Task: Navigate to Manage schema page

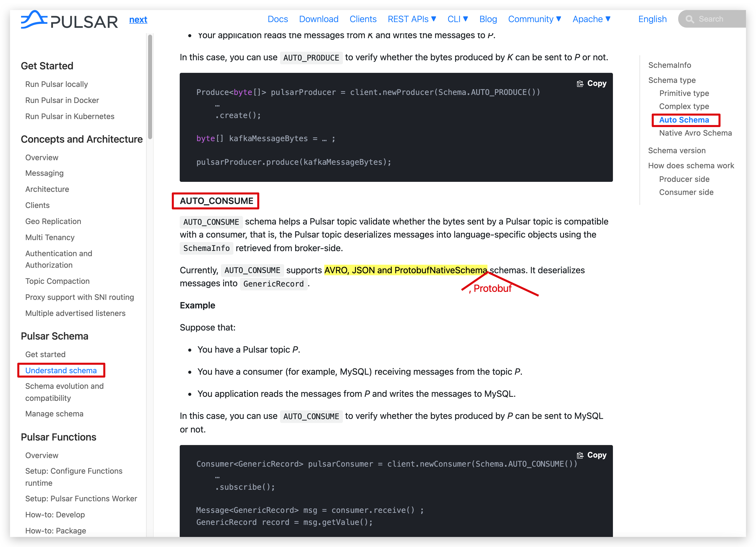Action: pyautogui.click(x=54, y=414)
